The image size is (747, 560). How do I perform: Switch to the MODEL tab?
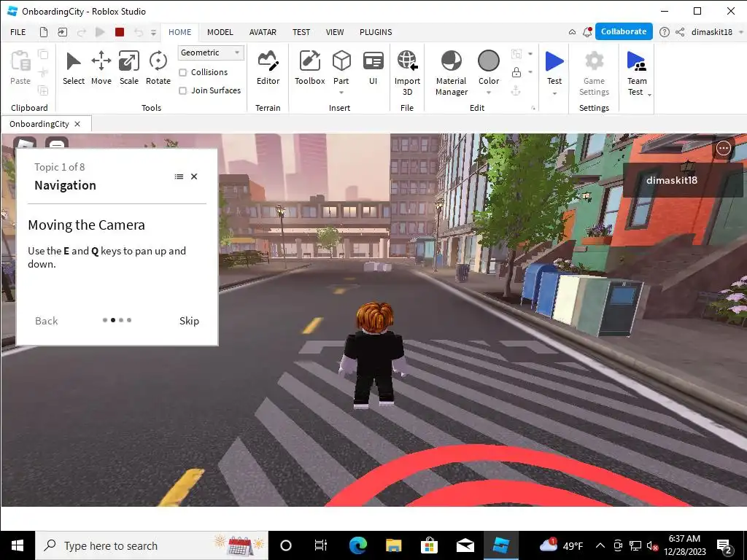(220, 32)
